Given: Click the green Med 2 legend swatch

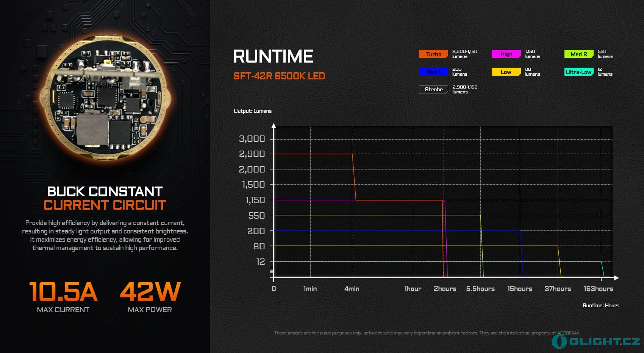Looking at the screenshot, I should coord(578,54).
